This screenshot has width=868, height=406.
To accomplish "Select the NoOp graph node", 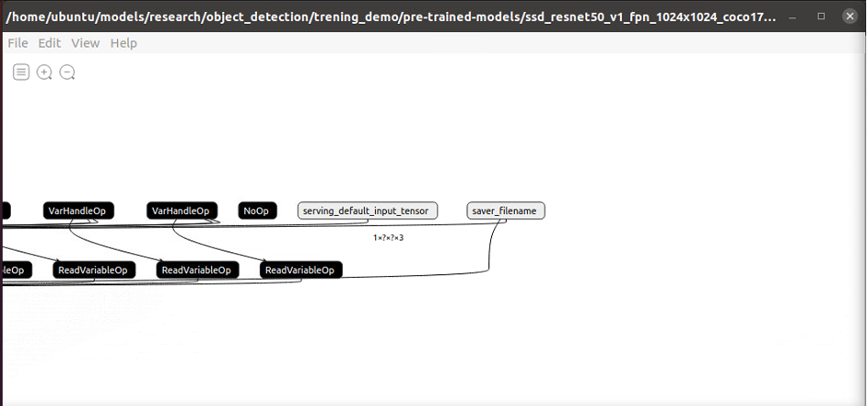I will click(x=257, y=210).
